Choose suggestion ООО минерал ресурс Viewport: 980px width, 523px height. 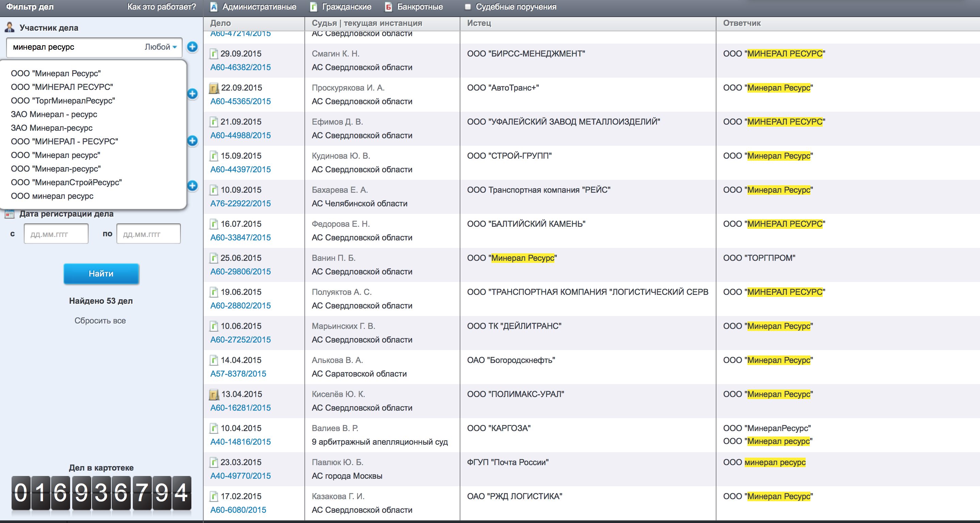pyautogui.click(x=52, y=196)
